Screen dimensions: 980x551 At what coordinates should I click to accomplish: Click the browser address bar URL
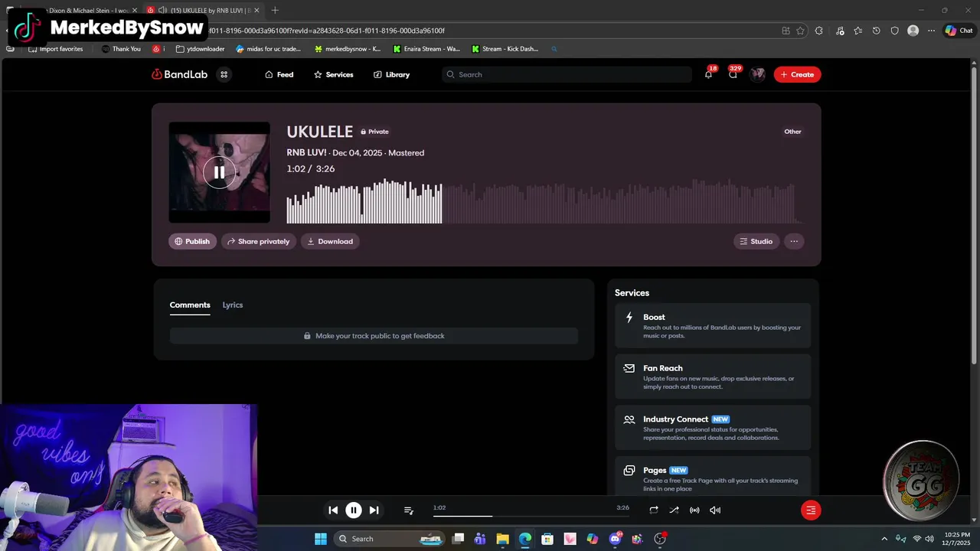326,31
